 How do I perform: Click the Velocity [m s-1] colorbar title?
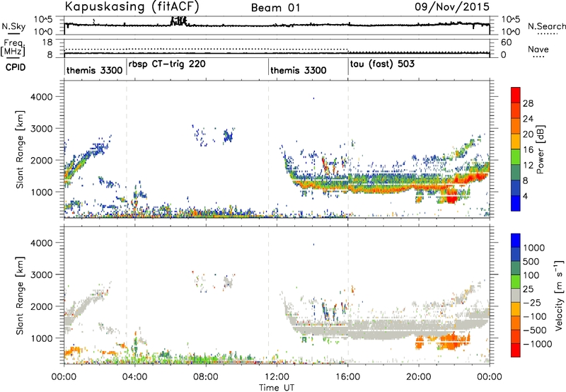[x=559, y=295]
